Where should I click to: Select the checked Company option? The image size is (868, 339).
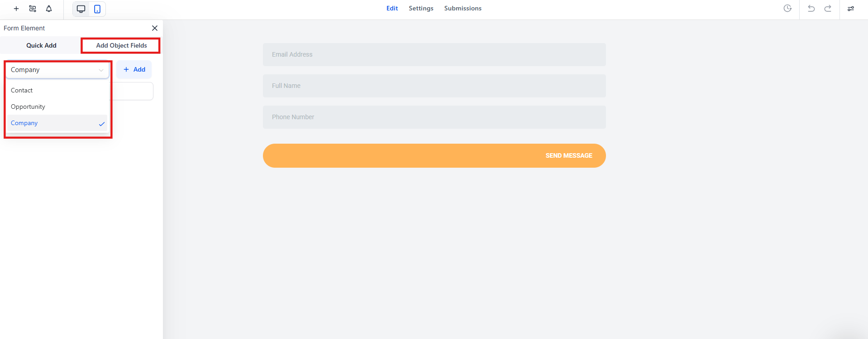coord(24,123)
